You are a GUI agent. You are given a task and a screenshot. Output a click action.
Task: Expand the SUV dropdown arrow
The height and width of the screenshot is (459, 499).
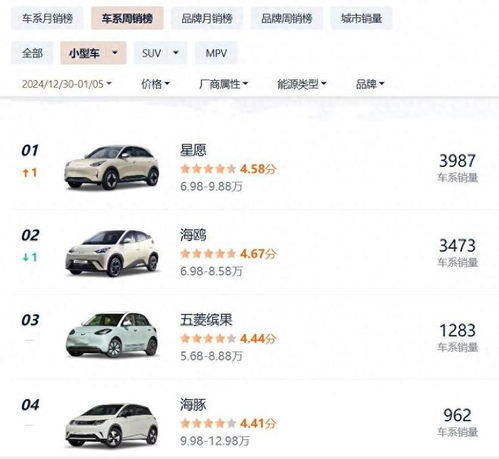coord(176,53)
